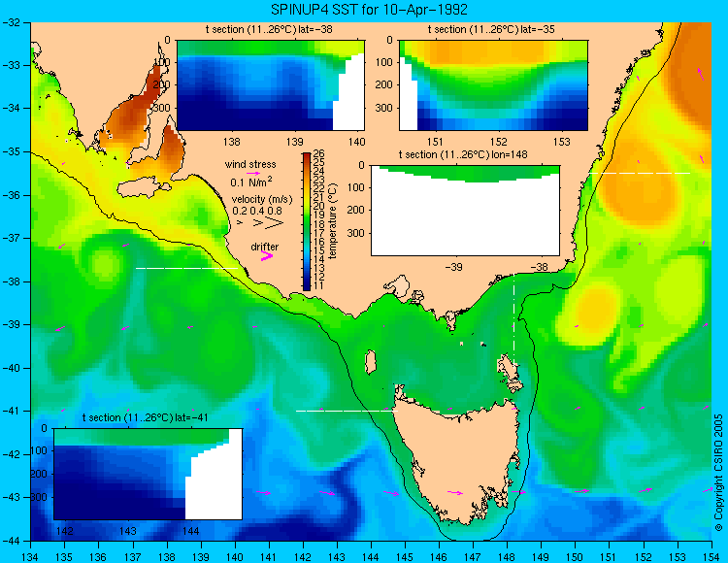Click the white dashed section line at latitude -35
Viewport: 728px width, 563px height.
640,173
